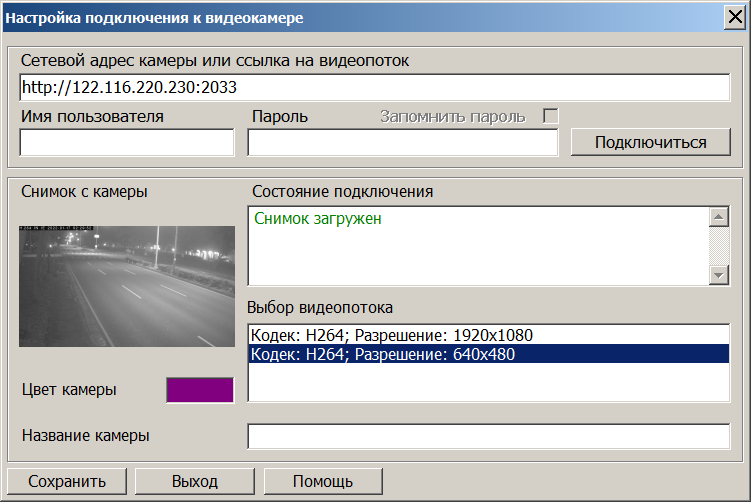The image size is (751, 502).
Task: Click 'Снимок загружен' status text
Action: pyautogui.click(x=318, y=218)
